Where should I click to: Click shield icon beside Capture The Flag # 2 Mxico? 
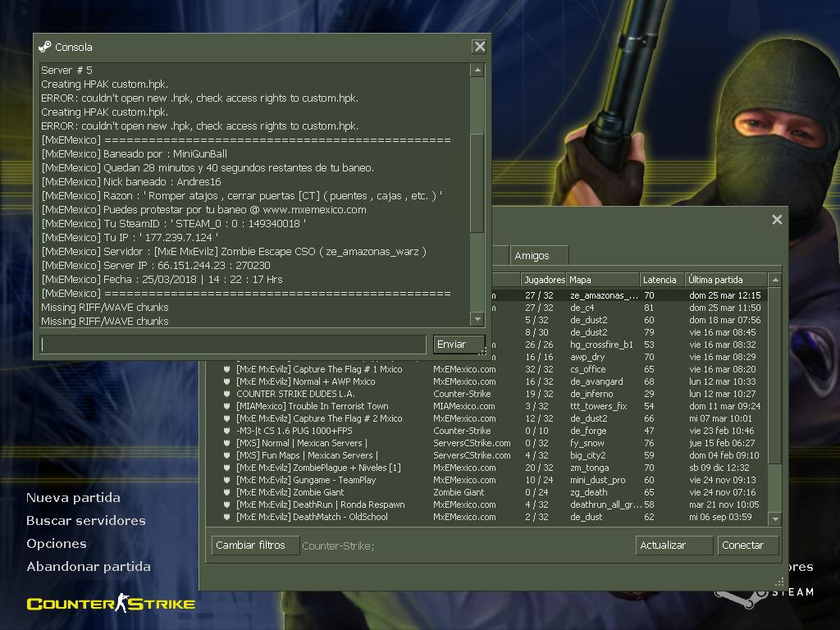click(226, 418)
